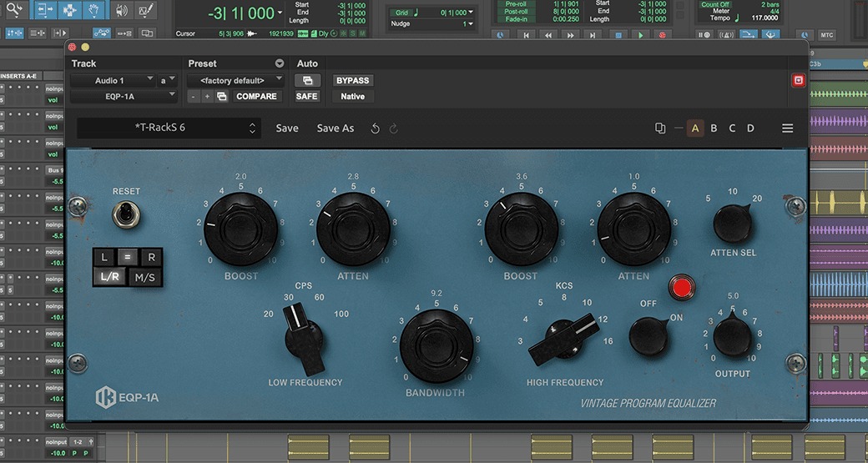Select snapshot C

coord(732,128)
